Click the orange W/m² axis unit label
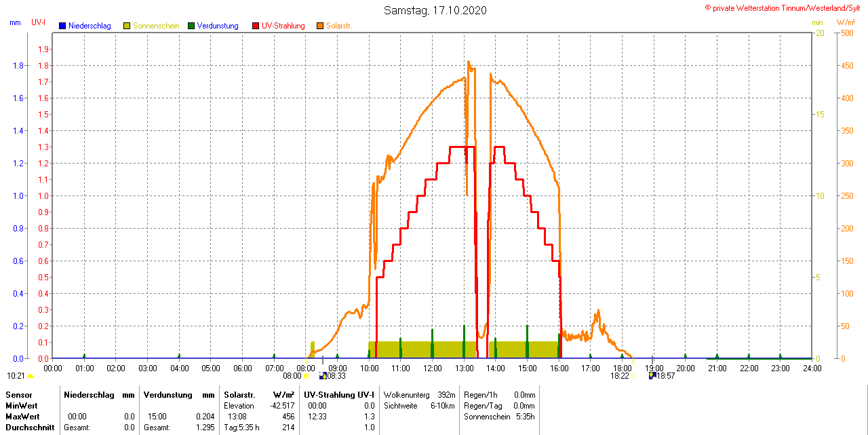The width and height of the screenshot is (868, 435). click(846, 22)
